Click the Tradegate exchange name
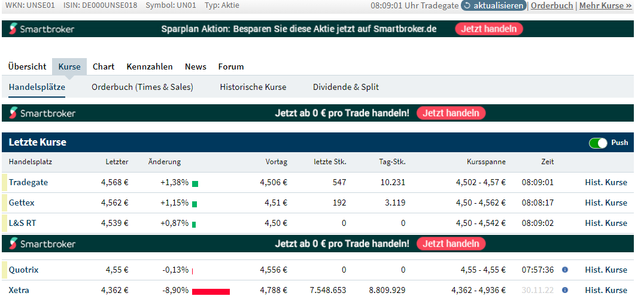Viewport: 644px width, 299px height. [28, 182]
